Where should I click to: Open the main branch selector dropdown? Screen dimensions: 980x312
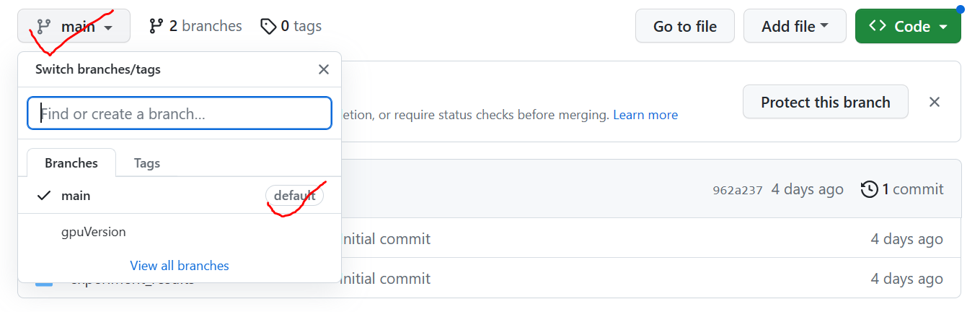[74, 27]
